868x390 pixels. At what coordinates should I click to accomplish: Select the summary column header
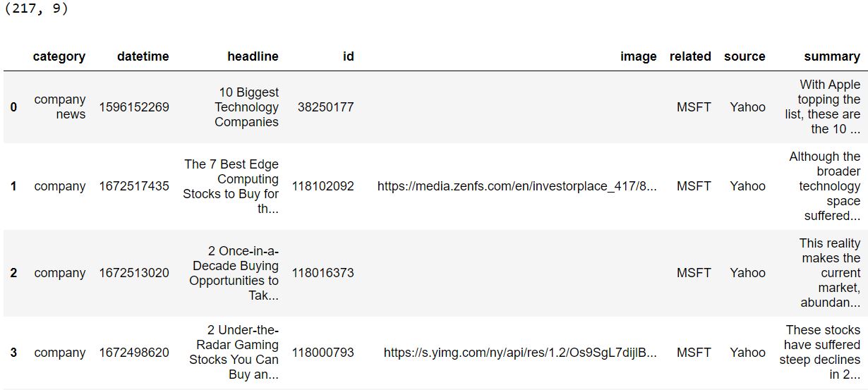832,56
